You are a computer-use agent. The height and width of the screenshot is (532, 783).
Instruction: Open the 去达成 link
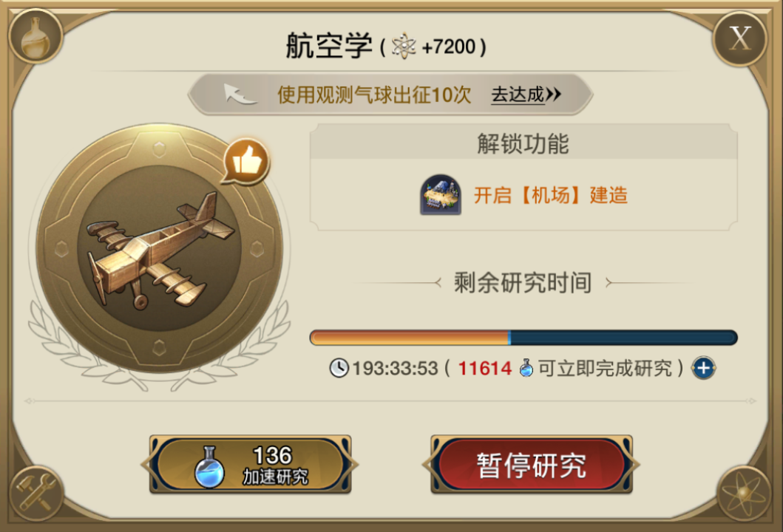click(526, 95)
